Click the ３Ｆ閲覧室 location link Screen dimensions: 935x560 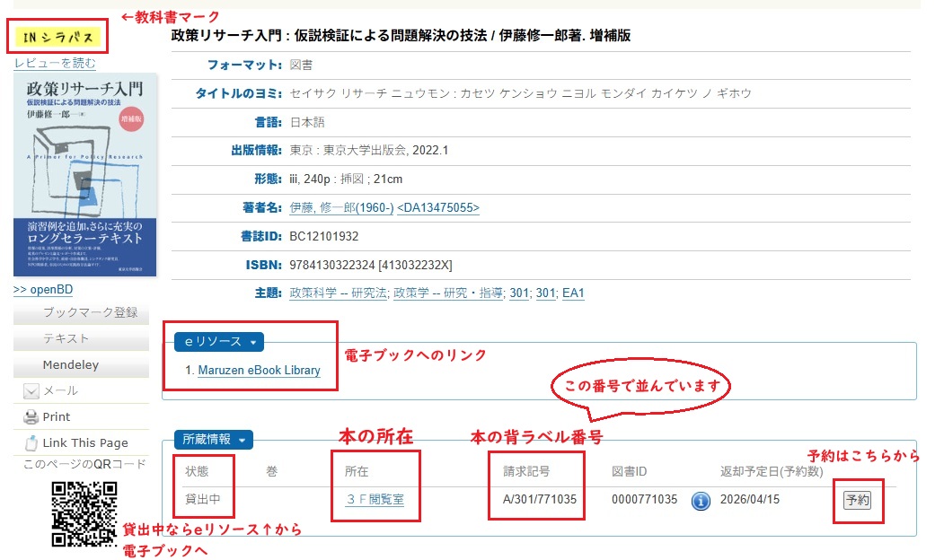point(375,501)
